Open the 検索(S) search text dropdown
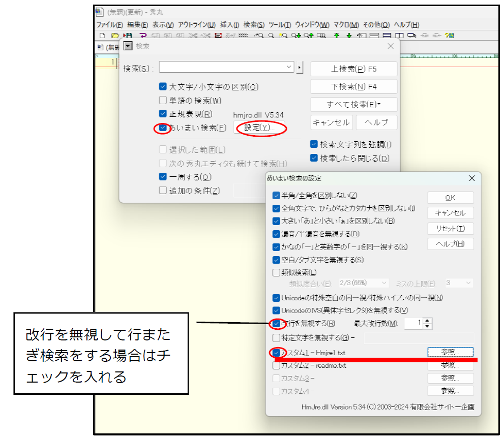 (x=289, y=67)
